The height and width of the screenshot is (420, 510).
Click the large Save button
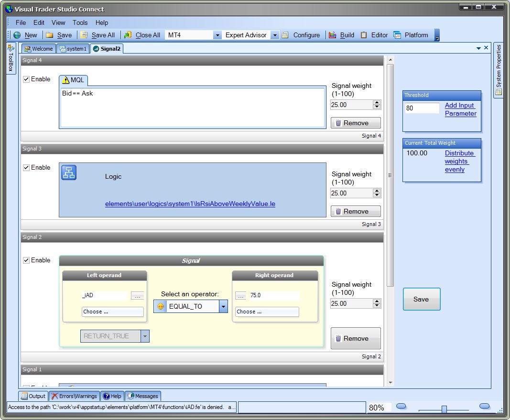(x=422, y=299)
